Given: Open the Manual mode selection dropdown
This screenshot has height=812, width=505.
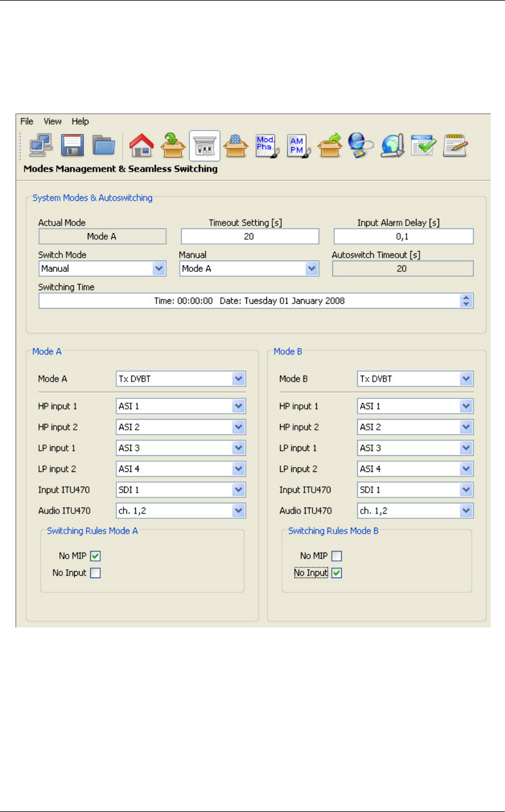Looking at the screenshot, I should coord(249,269).
